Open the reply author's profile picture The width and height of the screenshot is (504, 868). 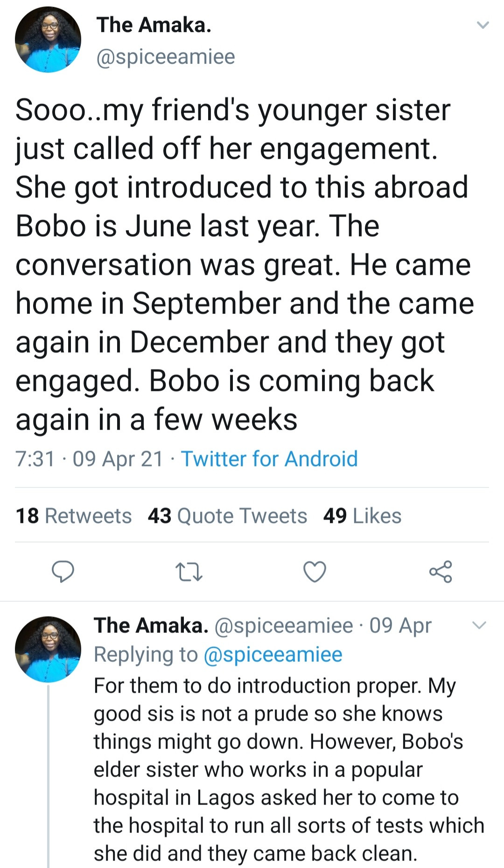[48, 649]
